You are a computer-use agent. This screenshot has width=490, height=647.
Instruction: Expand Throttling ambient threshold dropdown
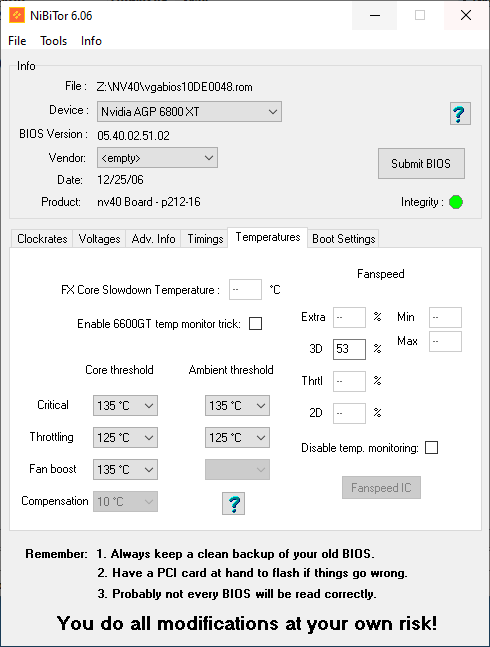coord(237,437)
